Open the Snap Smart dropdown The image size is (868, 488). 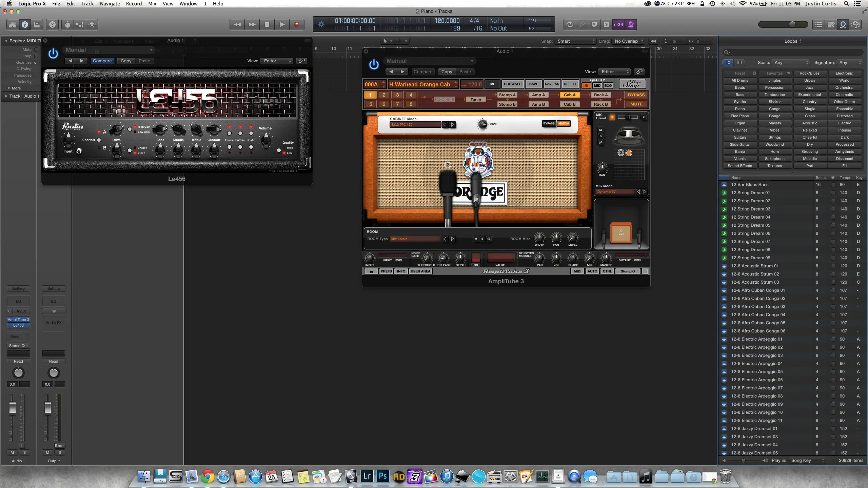pyautogui.click(x=575, y=41)
